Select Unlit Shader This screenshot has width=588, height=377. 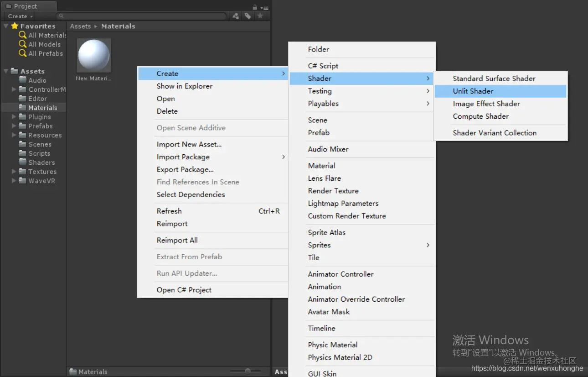[500, 91]
